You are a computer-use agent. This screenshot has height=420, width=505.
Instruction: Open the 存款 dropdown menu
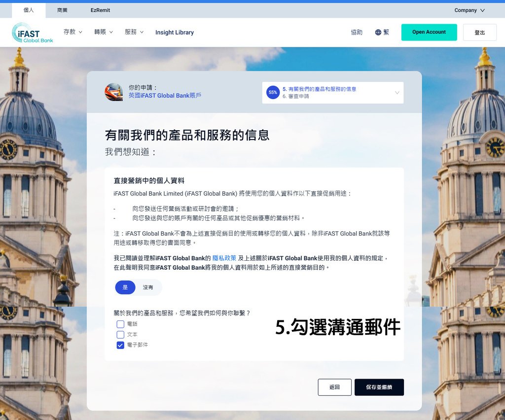point(73,32)
